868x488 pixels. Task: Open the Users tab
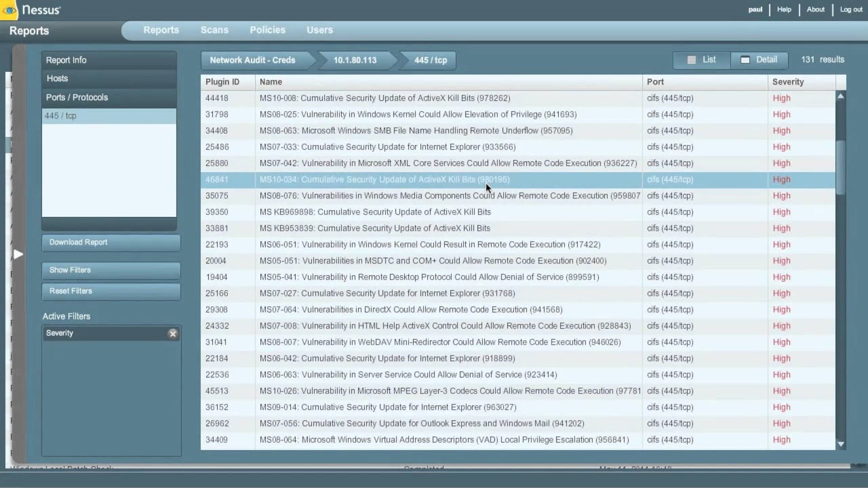(x=319, y=30)
